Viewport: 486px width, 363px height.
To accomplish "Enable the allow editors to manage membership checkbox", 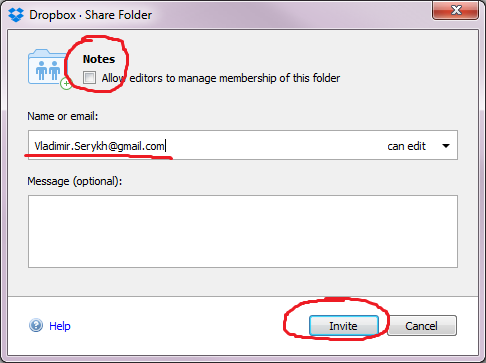I will coord(89,78).
